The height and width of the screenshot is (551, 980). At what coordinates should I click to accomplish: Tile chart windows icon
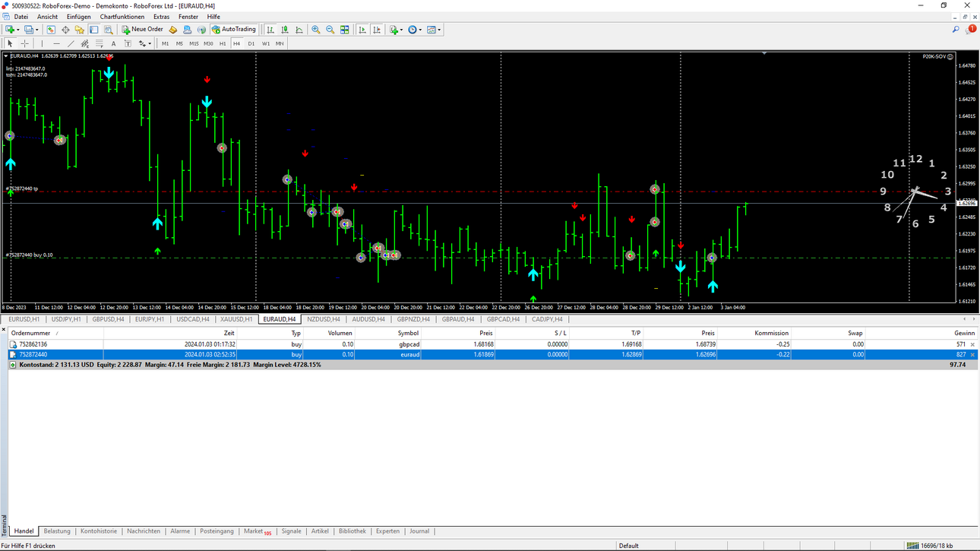344,30
